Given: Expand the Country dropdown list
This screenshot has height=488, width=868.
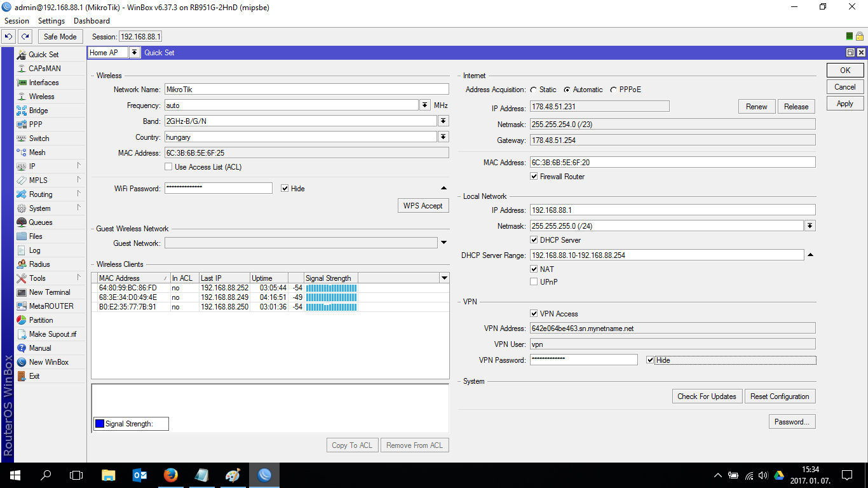Looking at the screenshot, I should (x=443, y=137).
